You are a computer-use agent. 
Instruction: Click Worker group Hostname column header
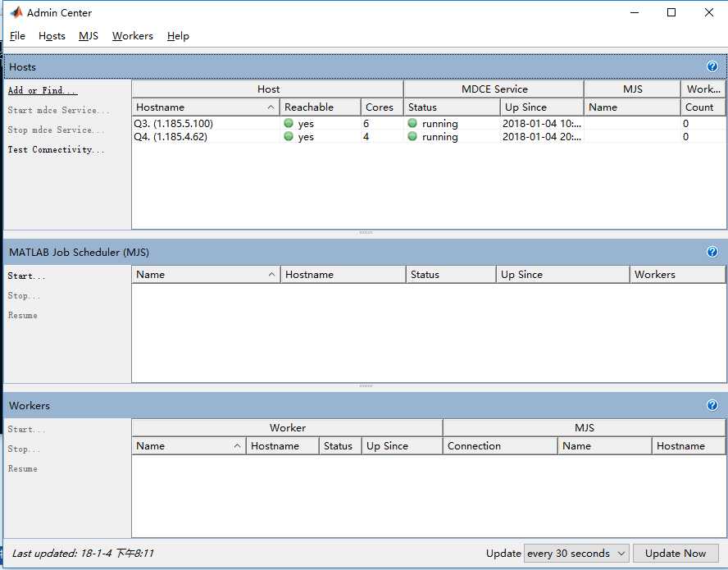coord(282,445)
